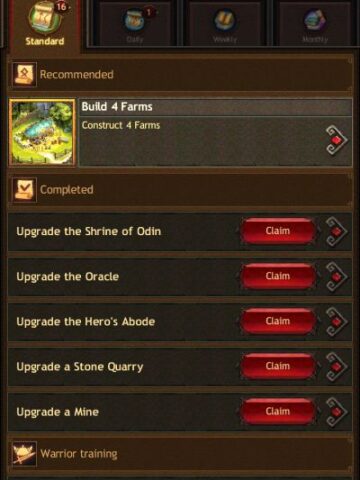
Task: Claim the Upgrade the Hero's Abode reward
Action: coord(278,321)
